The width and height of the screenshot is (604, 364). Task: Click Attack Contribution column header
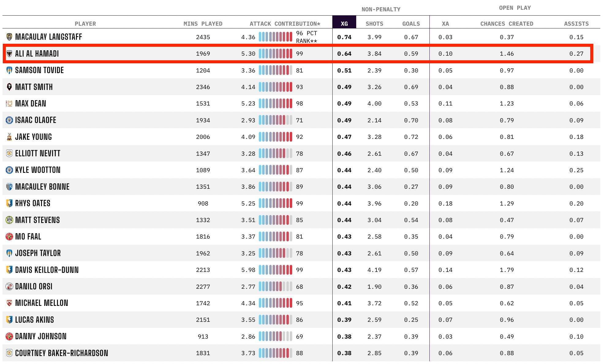285,24
